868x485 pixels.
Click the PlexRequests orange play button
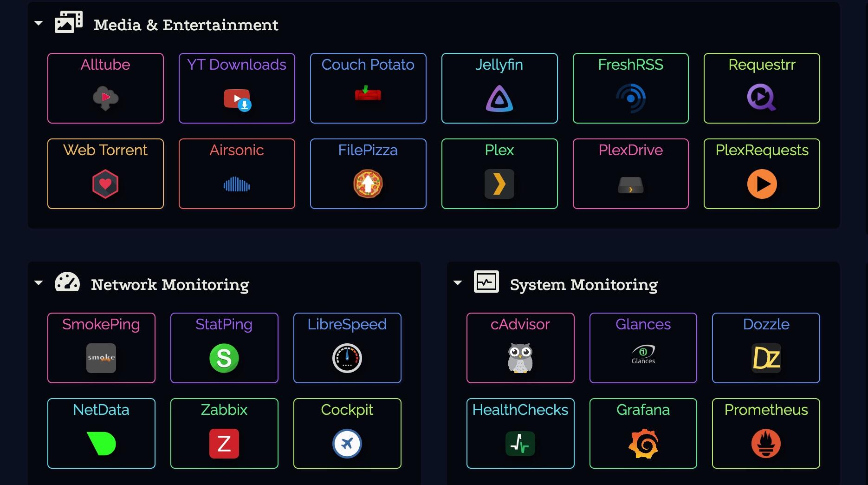click(x=762, y=184)
